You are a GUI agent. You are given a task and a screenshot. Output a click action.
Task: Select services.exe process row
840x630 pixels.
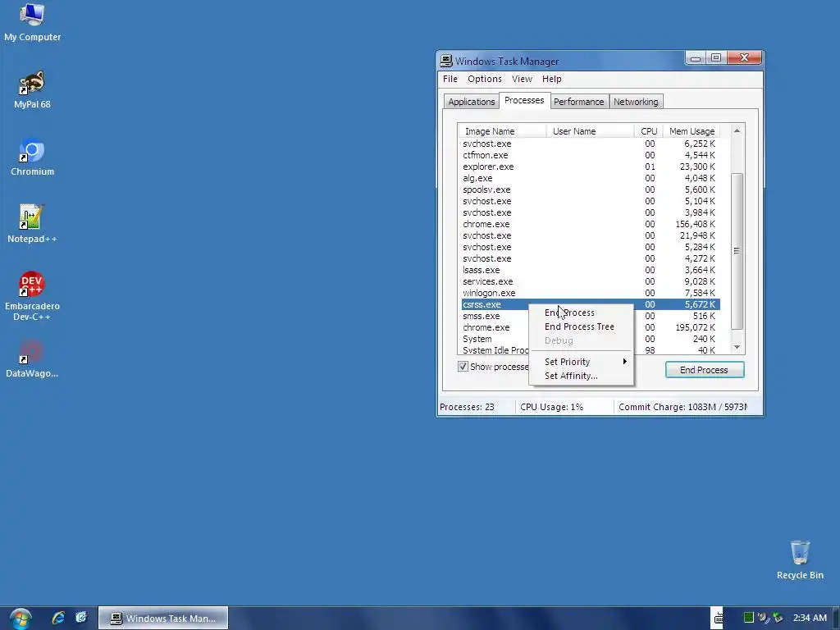pyautogui.click(x=591, y=282)
